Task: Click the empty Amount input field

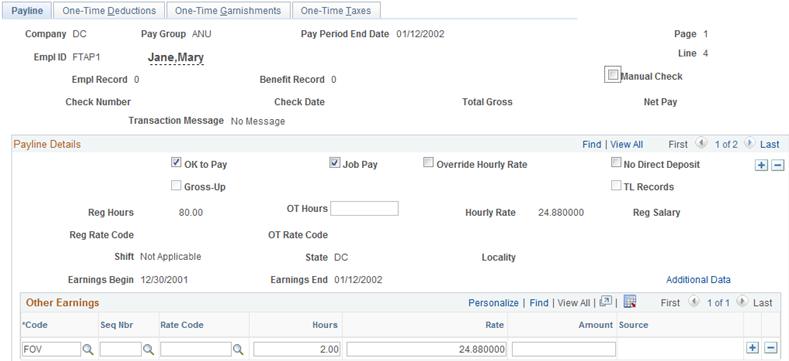Action: (564, 349)
